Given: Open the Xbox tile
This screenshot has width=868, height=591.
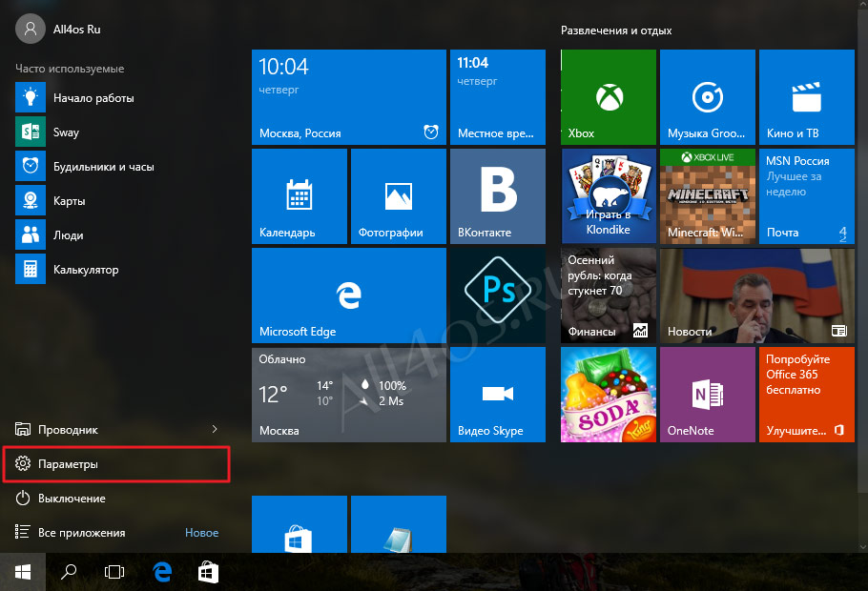Looking at the screenshot, I should [x=609, y=97].
